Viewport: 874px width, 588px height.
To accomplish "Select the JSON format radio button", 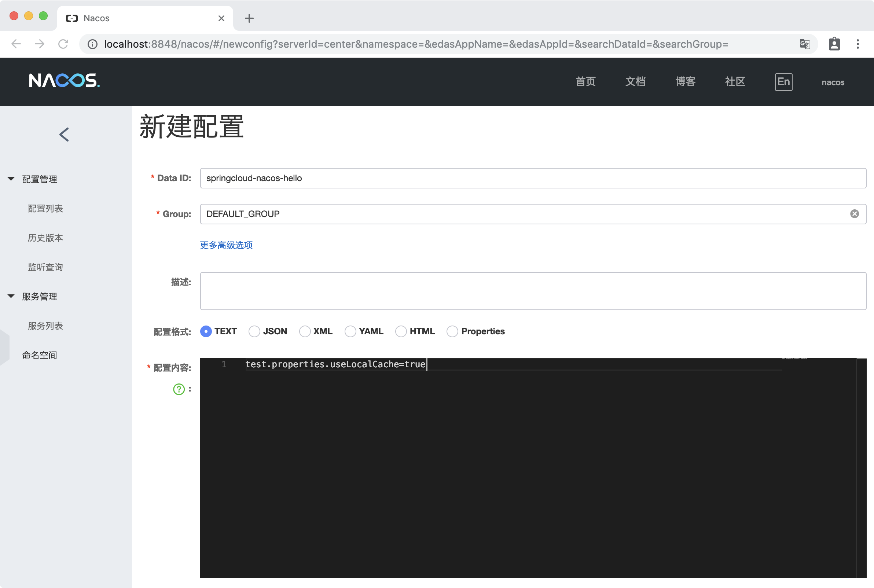I will [254, 331].
